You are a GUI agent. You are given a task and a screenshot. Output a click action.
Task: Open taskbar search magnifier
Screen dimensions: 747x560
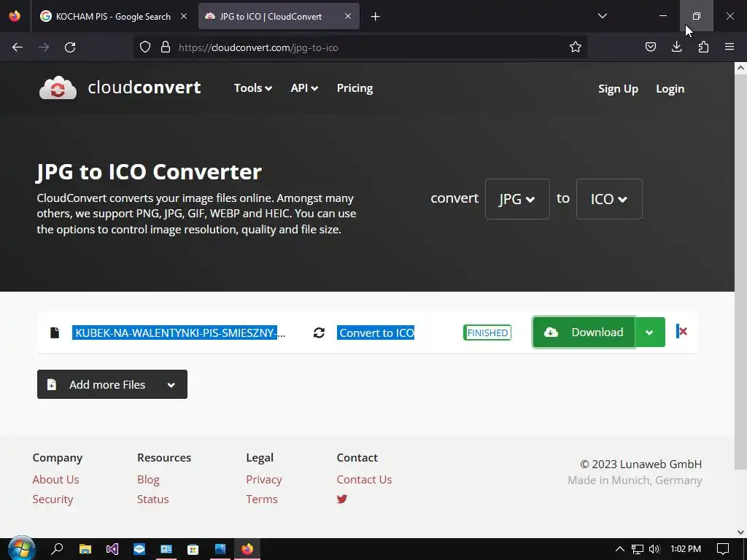tap(57, 548)
